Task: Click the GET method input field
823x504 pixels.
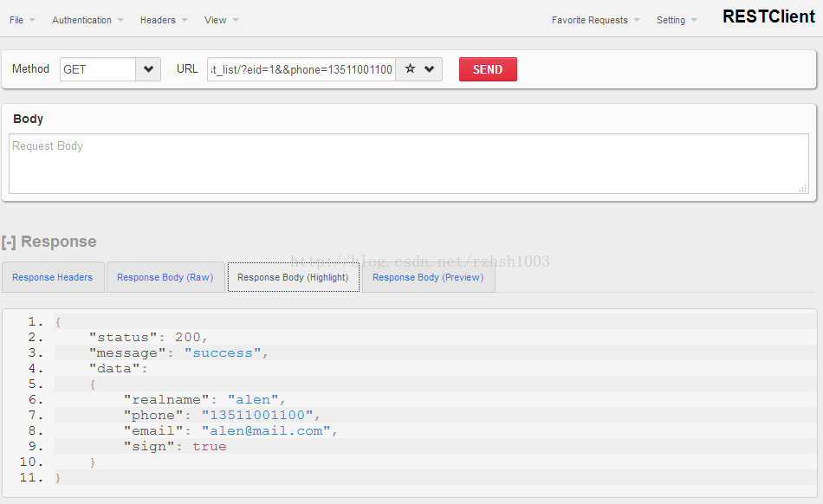Action: tap(97, 69)
